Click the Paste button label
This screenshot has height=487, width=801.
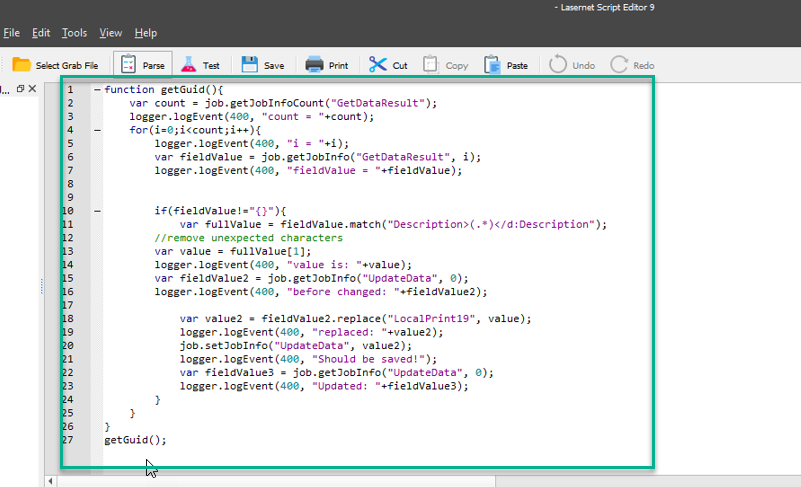(x=517, y=65)
